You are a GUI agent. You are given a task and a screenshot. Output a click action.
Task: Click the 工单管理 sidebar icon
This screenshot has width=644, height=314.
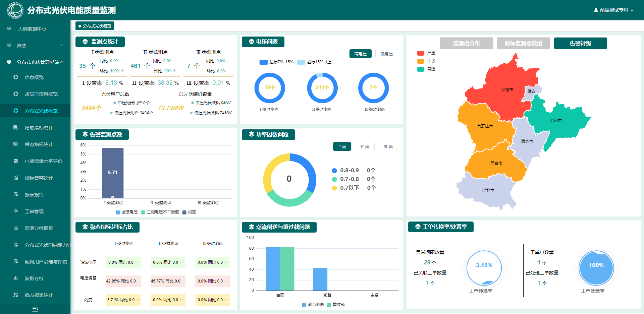(16, 211)
